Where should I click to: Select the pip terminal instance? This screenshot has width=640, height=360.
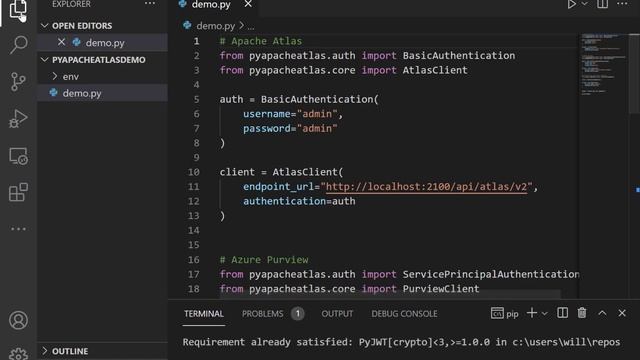[504, 313]
